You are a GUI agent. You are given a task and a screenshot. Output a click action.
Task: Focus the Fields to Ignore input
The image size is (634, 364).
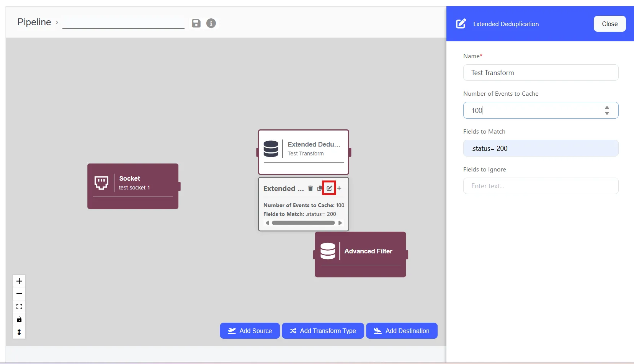541,186
